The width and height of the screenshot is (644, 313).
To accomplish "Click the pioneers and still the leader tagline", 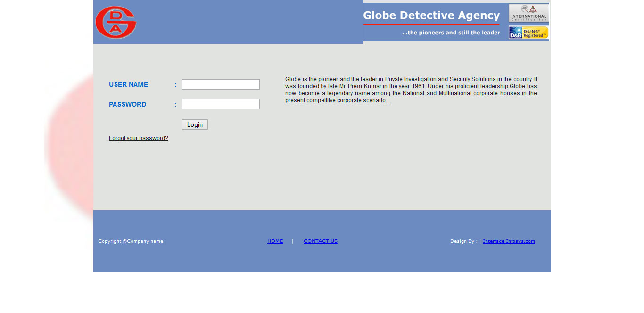I will tap(451, 33).
